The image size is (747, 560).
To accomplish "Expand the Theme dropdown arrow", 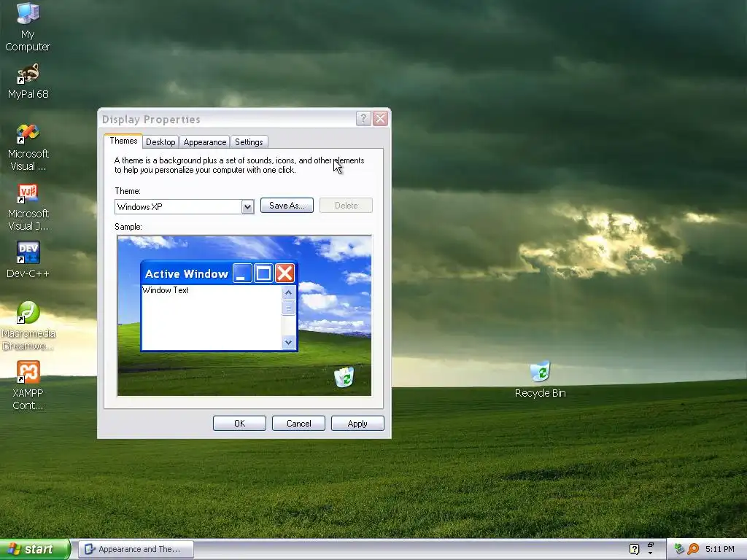I will pyautogui.click(x=247, y=206).
